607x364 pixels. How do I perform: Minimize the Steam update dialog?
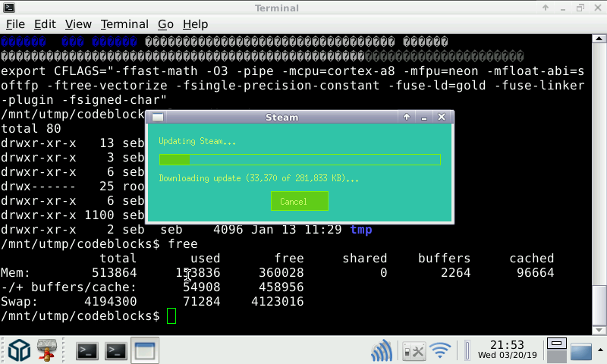[423, 118]
